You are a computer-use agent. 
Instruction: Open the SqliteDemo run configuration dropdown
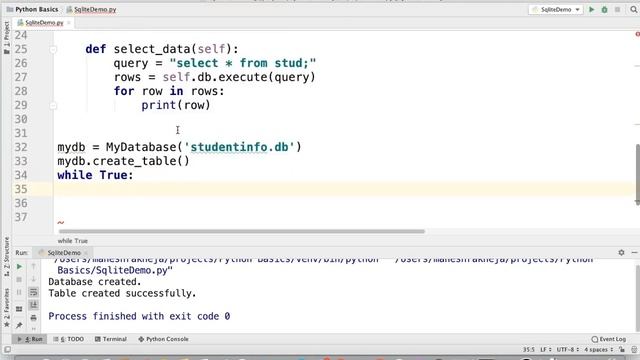pos(556,9)
